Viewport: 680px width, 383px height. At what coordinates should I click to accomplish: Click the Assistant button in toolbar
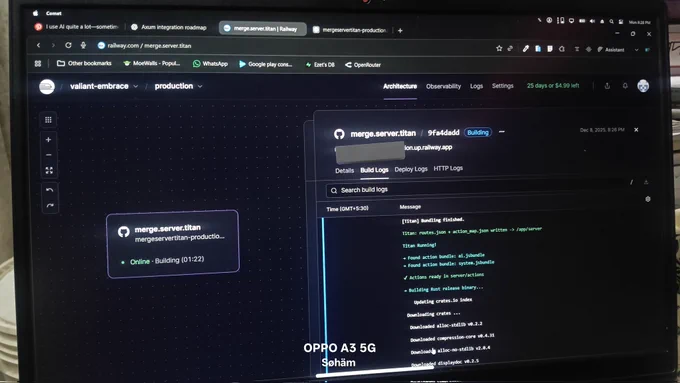point(611,50)
